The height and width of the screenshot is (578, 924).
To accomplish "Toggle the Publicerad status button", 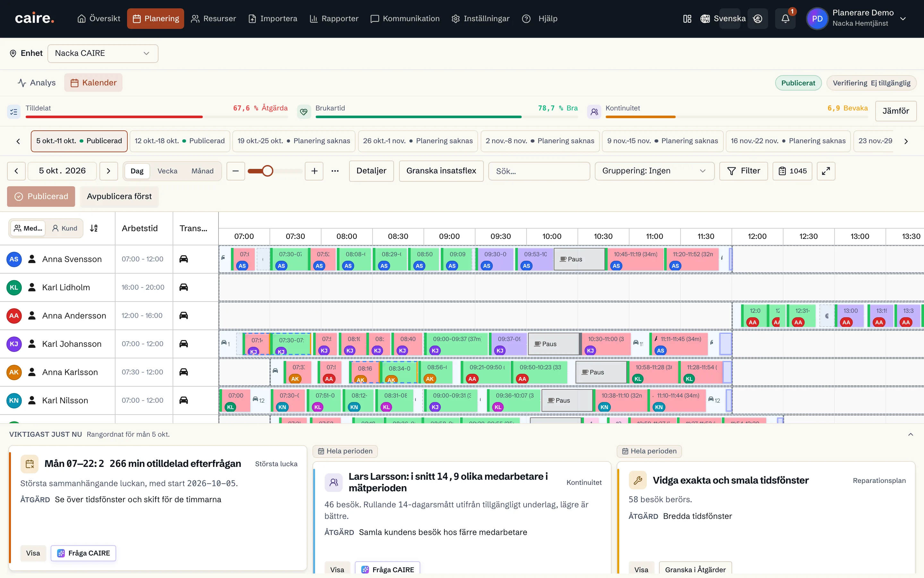I will 41,197.
